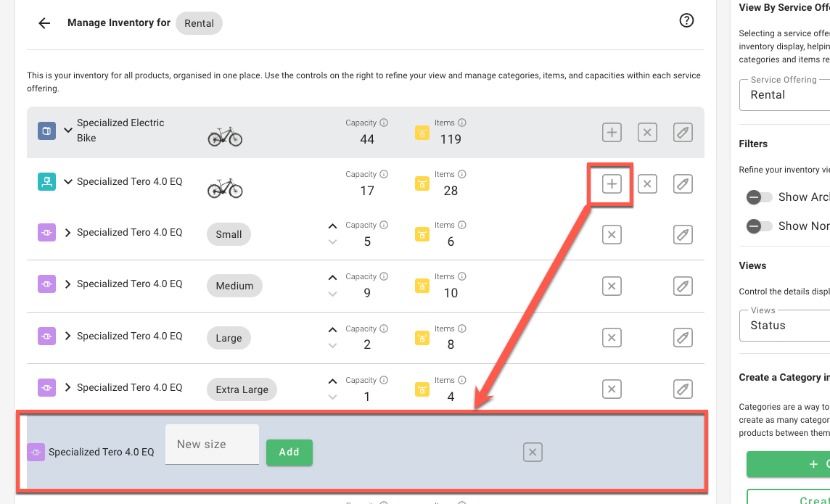
Task: Open Capacity info icon in Electric Bike row
Action: [x=384, y=123]
